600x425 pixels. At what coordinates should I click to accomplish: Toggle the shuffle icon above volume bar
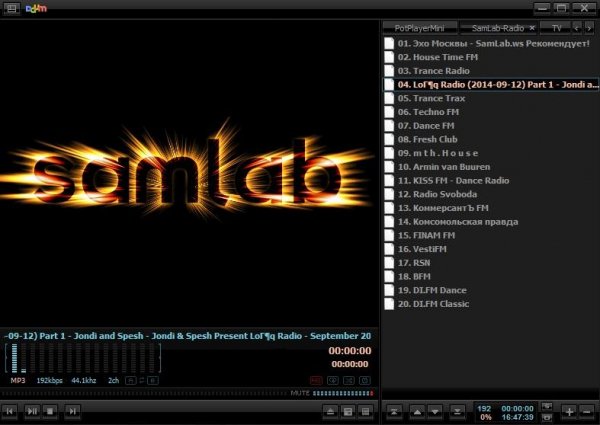tap(349, 380)
